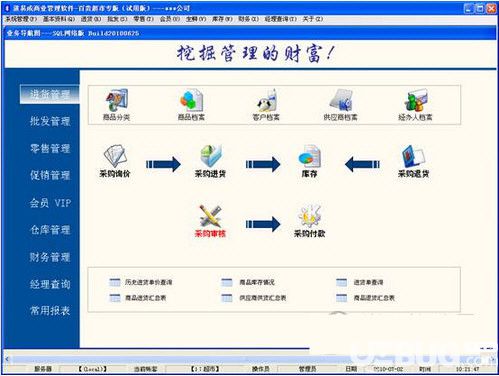Maximize the main application window
Screen dimensions: 499x376
[x=479, y=8]
